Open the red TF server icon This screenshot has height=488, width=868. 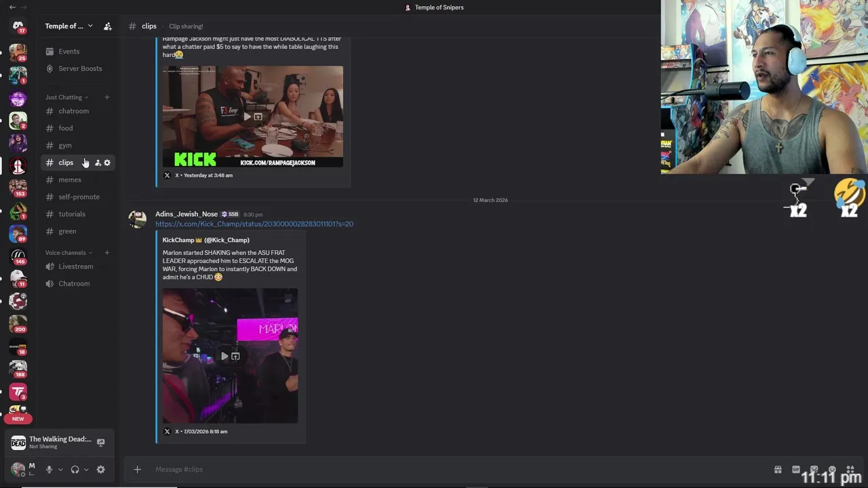coord(18,392)
